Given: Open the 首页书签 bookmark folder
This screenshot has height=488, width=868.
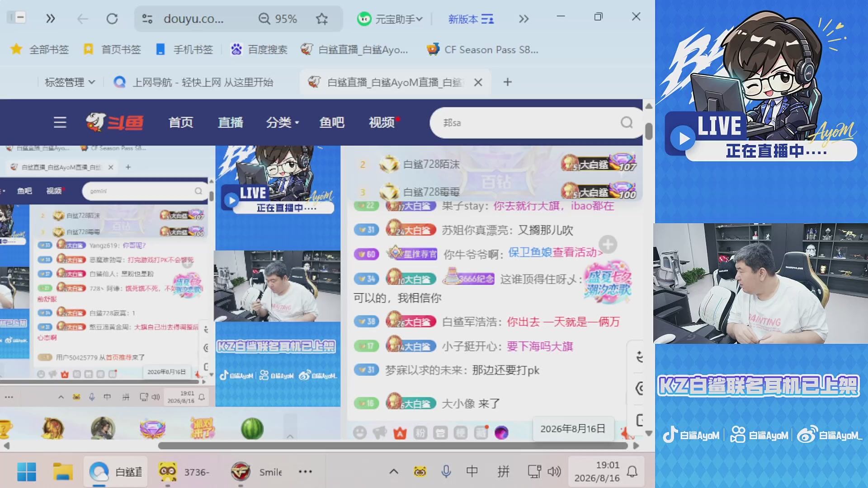Looking at the screenshot, I should [x=112, y=50].
